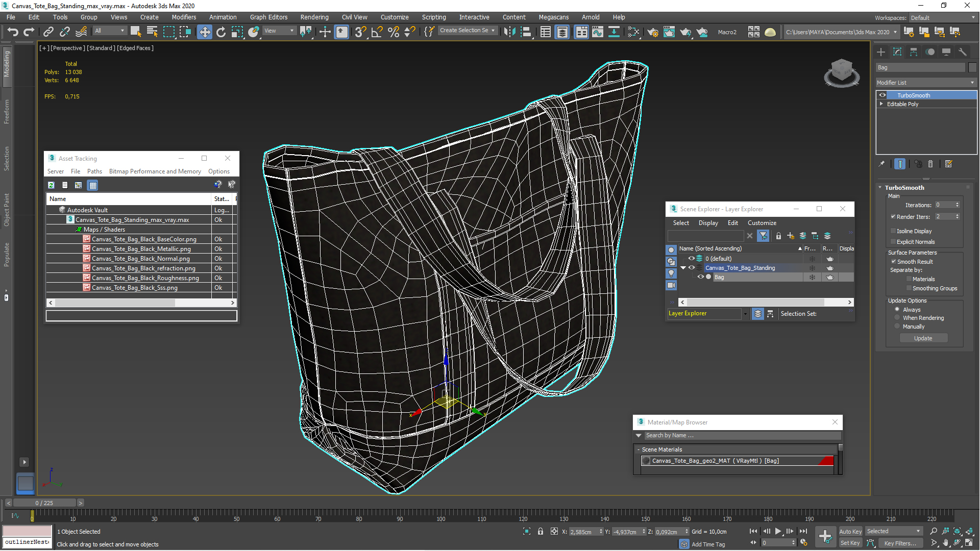Open the Graph Editors menu

(268, 17)
